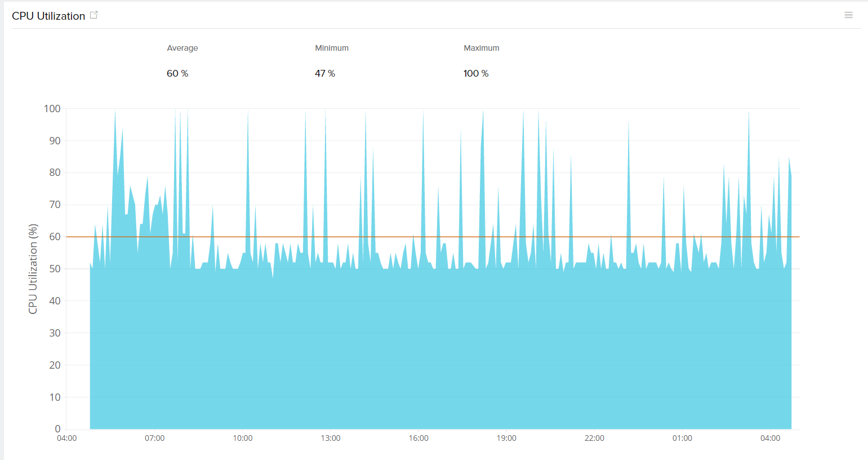Click the Minimum column header label
The width and height of the screenshot is (868, 460).
tap(332, 48)
